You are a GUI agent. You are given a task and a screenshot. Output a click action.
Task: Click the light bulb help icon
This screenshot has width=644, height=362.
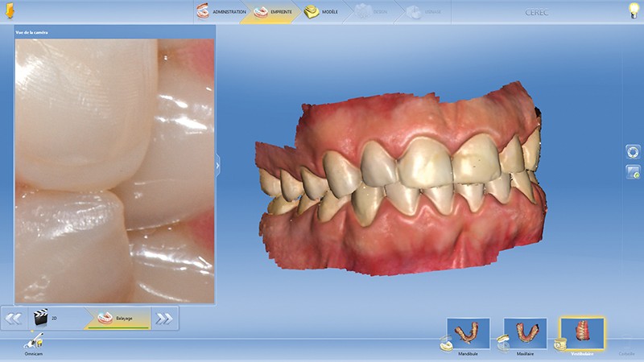pos(634,10)
